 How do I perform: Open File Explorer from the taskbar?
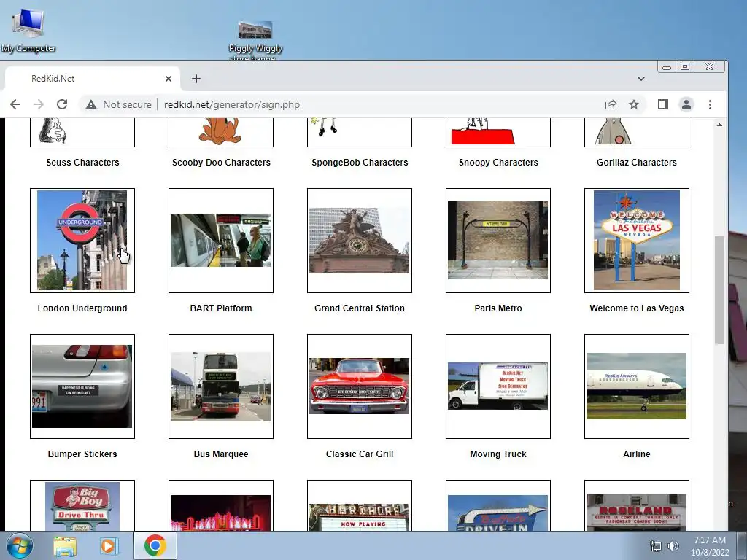pos(65,545)
